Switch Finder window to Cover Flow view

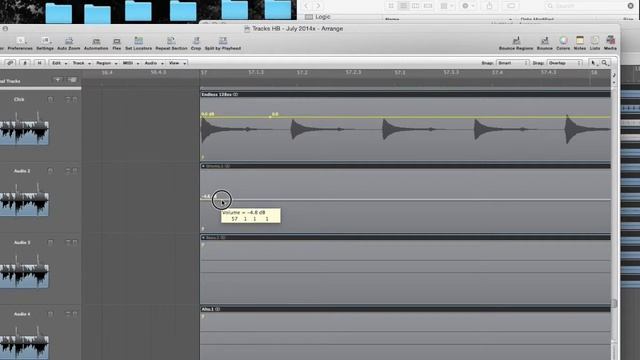(x=428, y=6)
